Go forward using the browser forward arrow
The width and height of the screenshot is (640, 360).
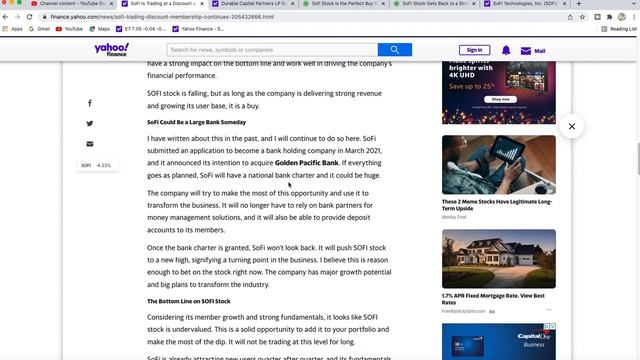[x=17, y=17]
